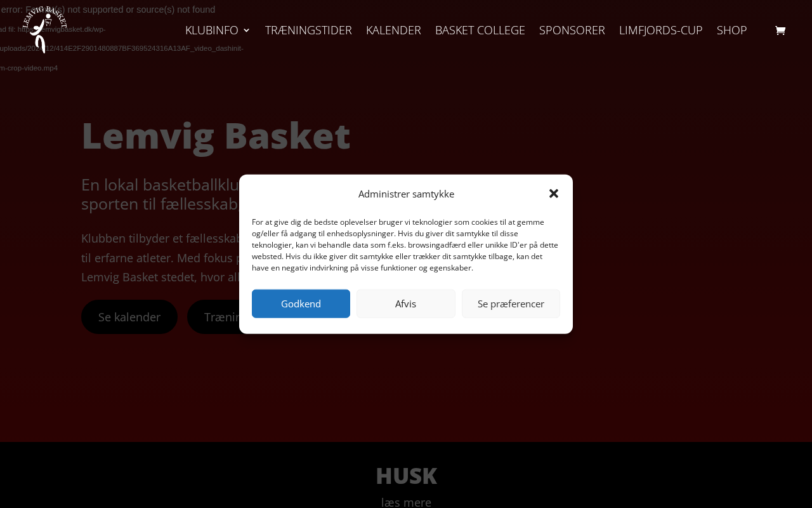Follow the læs mere link
Viewport: 812px width, 508px height.
click(406, 502)
